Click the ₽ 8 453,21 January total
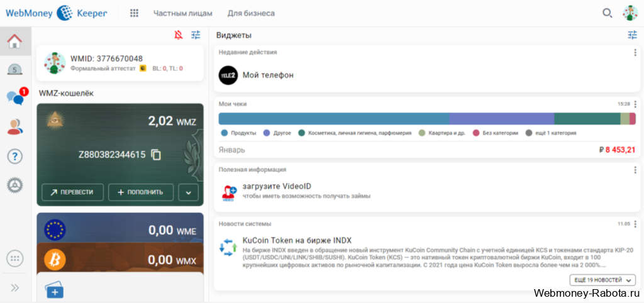The image size is (644, 303). pos(618,150)
